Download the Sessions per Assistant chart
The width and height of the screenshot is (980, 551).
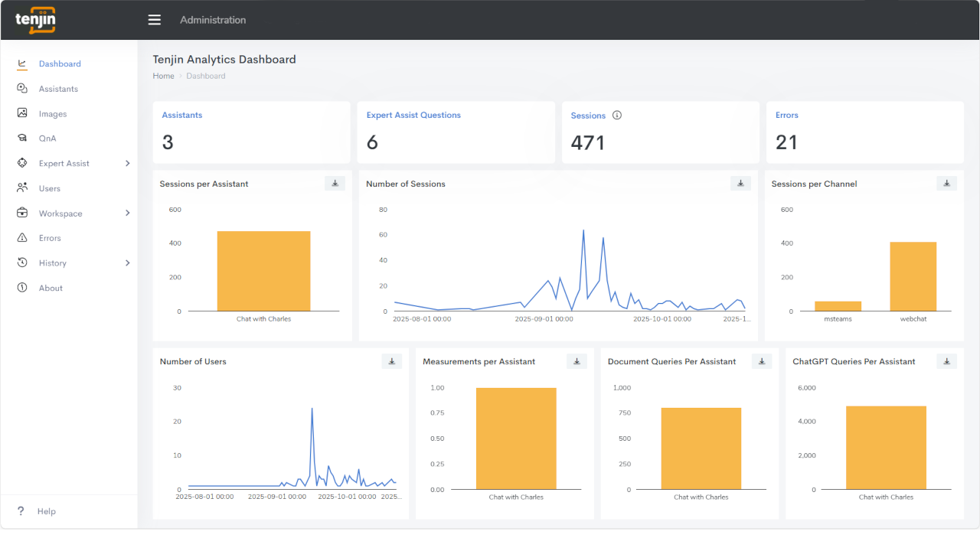[x=335, y=184]
